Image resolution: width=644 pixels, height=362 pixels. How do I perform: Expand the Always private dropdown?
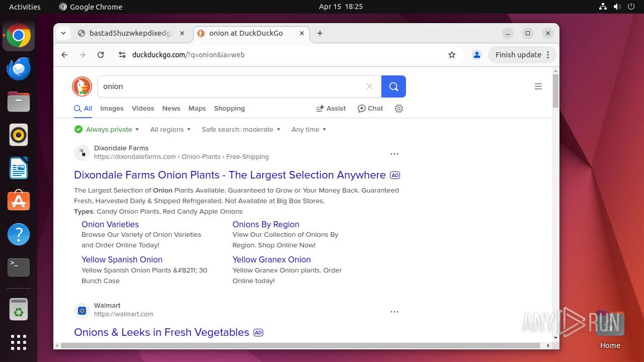(x=107, y=130)
